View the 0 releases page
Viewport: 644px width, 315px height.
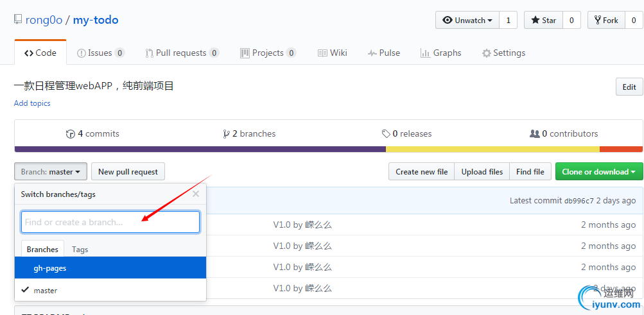[406, 133]
